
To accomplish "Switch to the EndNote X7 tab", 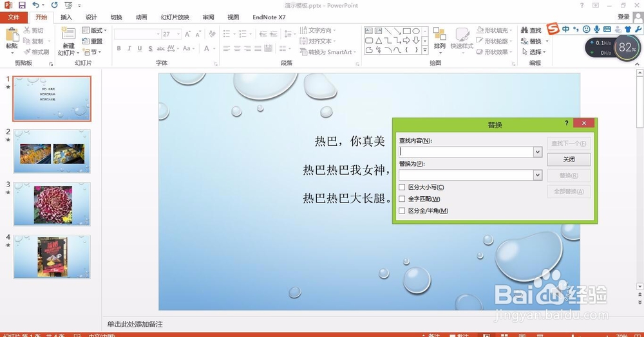I will 269,17.
